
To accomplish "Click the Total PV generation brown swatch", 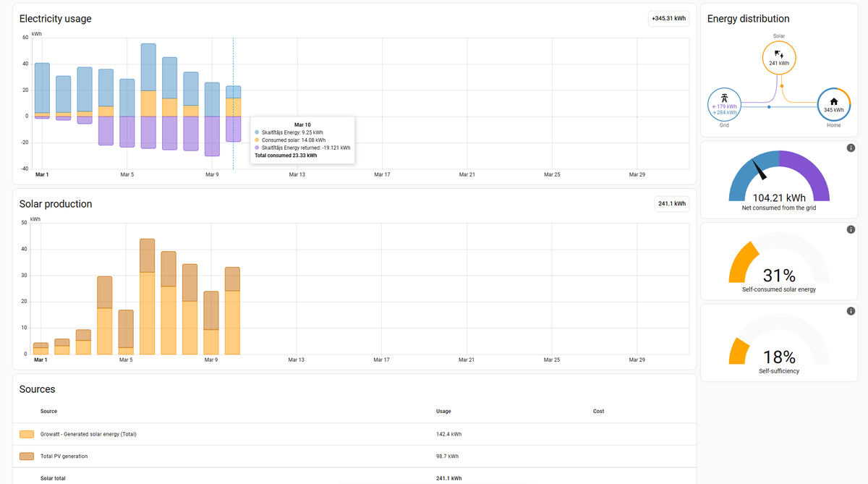I will [x=27, y=456].
